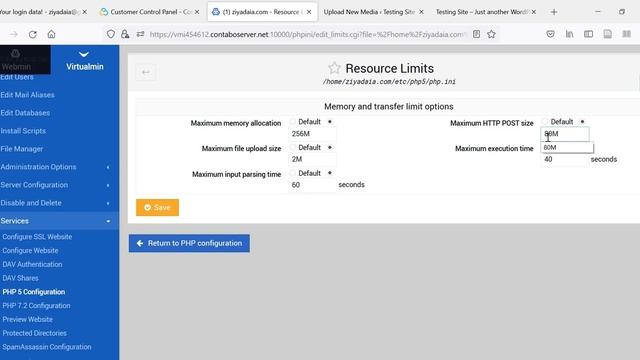Choose the 80M autocomplete suggestion
The height and width of the screenshot is (360, 640).
567,147
